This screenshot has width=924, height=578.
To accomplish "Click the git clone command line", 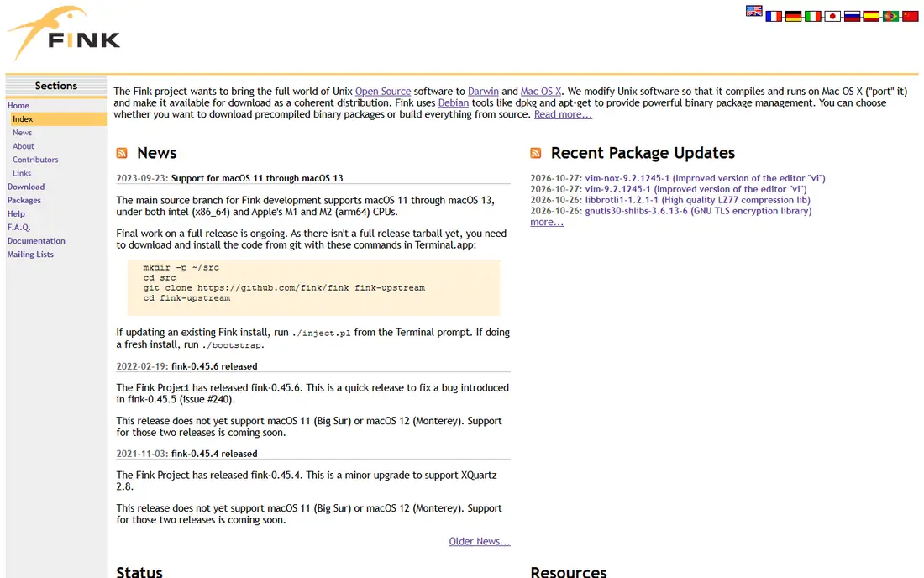I will point(284,288).
